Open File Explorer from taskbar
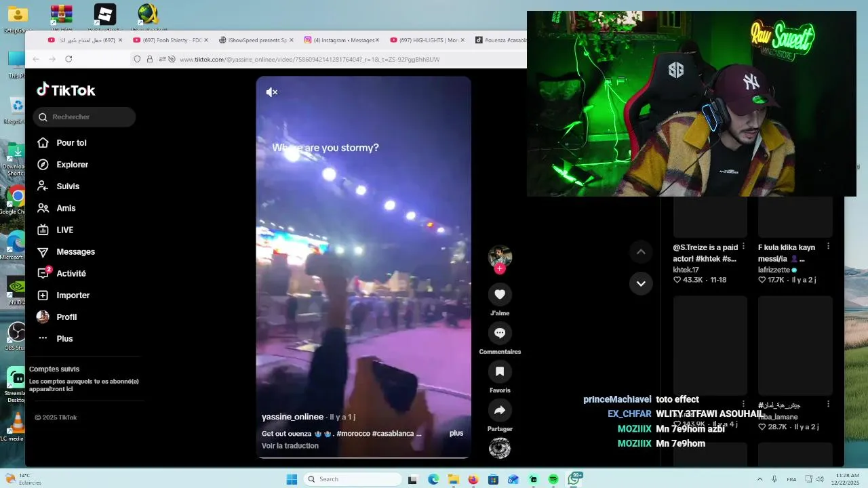 click(453, 479)
